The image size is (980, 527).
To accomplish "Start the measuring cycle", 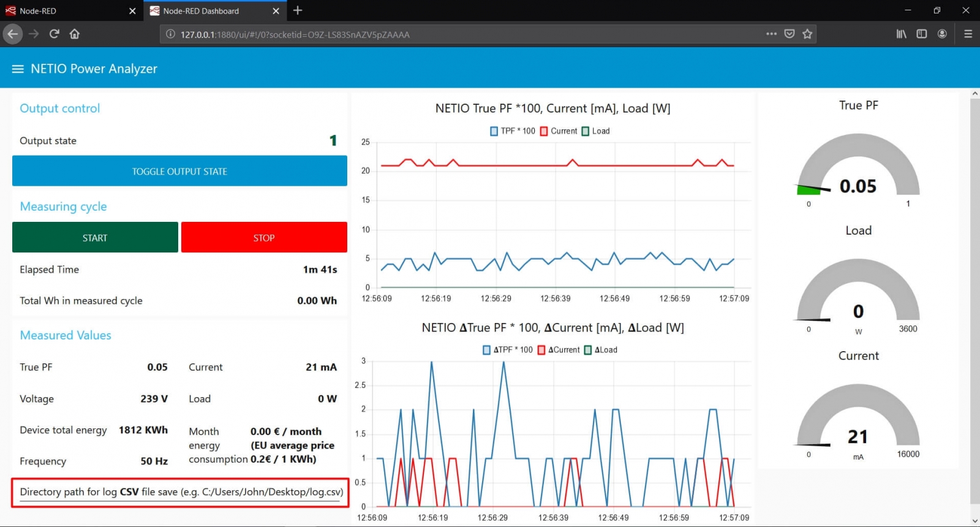I will pyautogui.click(x=95, y=237).
